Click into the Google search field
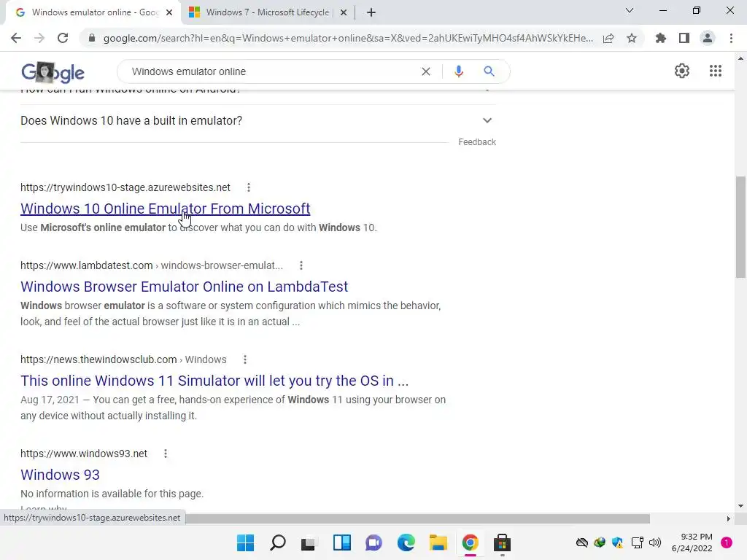Screen dimensions: 747x560 271,71
